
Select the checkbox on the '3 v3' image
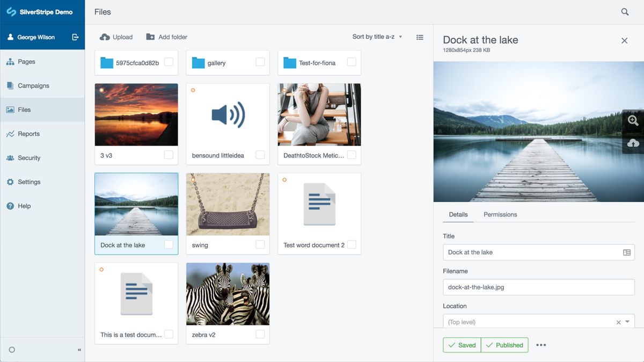[x=169, y=155]
